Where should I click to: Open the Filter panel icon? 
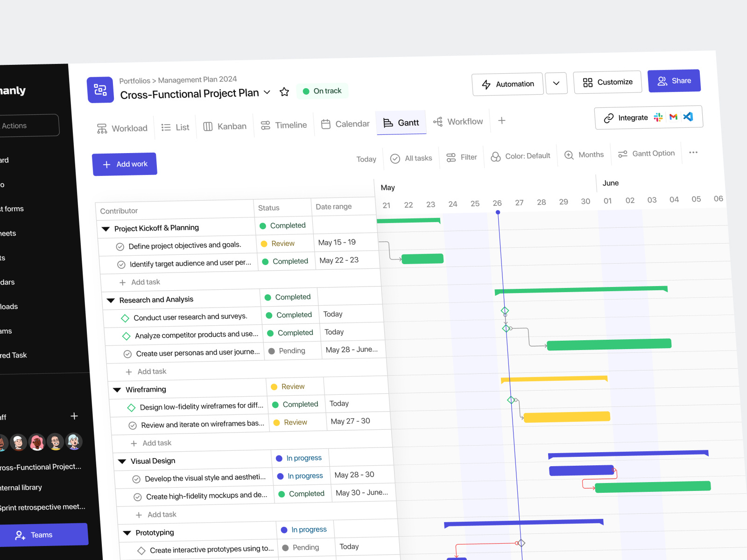[x=451, y=157]
